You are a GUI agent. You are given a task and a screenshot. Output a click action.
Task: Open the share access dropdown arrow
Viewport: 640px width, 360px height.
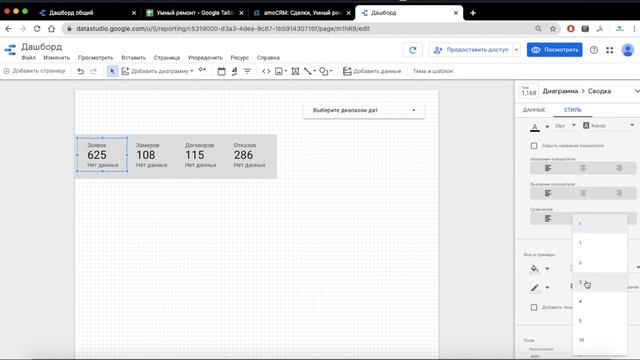pos(516,50)
